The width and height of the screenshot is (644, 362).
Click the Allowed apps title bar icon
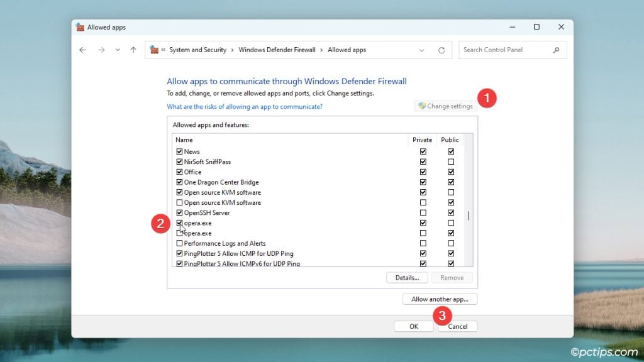[80, 27]
